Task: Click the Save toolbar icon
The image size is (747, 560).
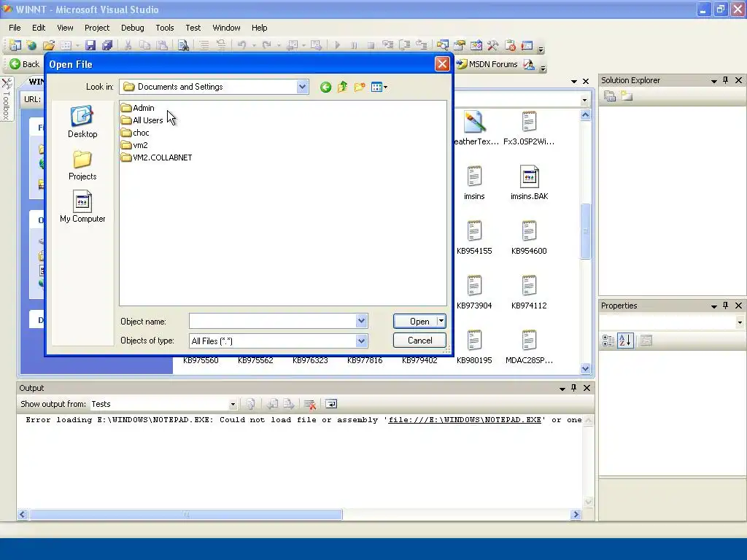Action: pos(90,45)
